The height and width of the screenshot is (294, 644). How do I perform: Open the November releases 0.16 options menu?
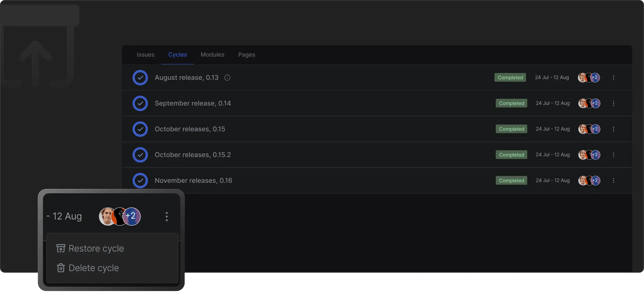613,180
